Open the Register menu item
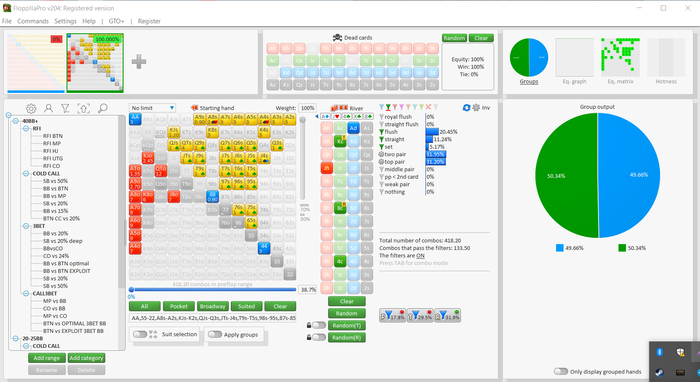The image size is (700, 382). click(149, 21)
